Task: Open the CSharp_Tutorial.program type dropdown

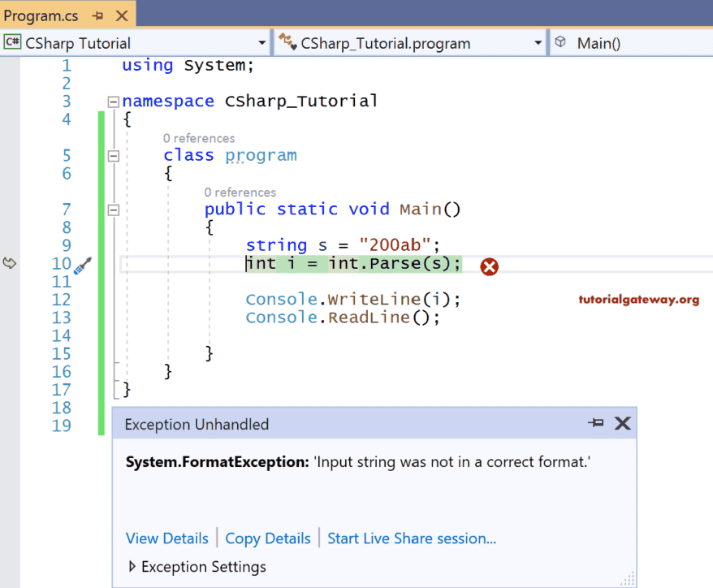Action: point(537,41)
